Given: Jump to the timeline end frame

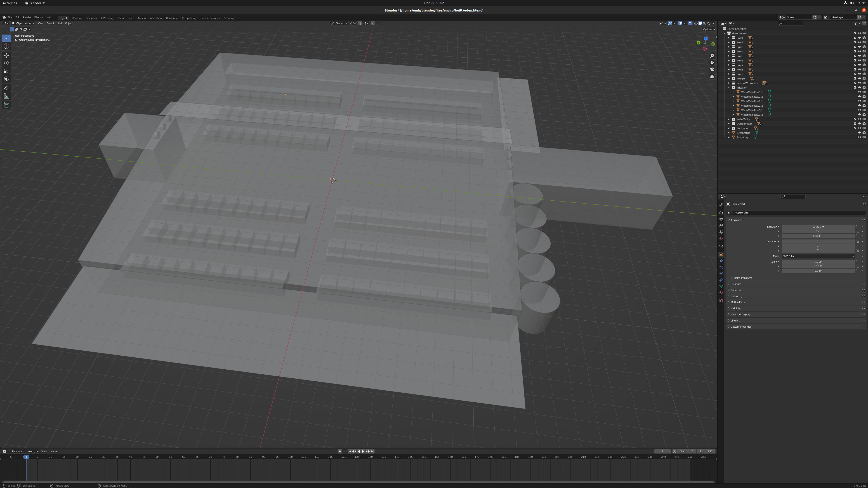Looking at the screenshot, I should 372,452.
